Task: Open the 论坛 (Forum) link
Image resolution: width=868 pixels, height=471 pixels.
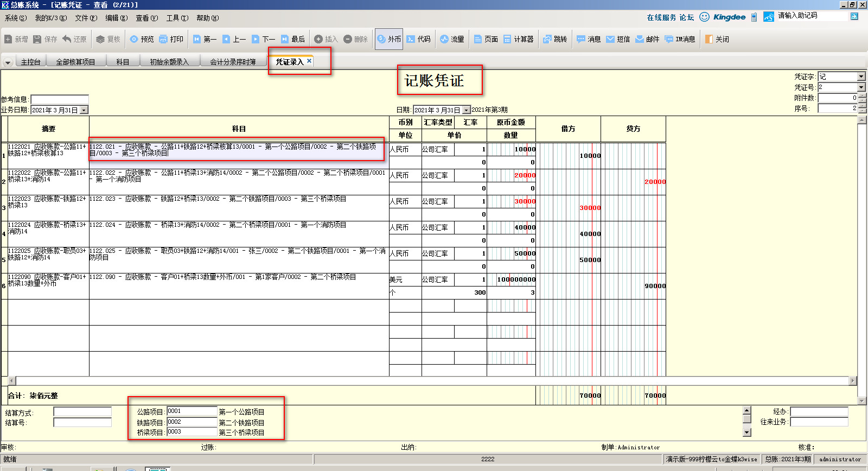Action: [687, 17]
